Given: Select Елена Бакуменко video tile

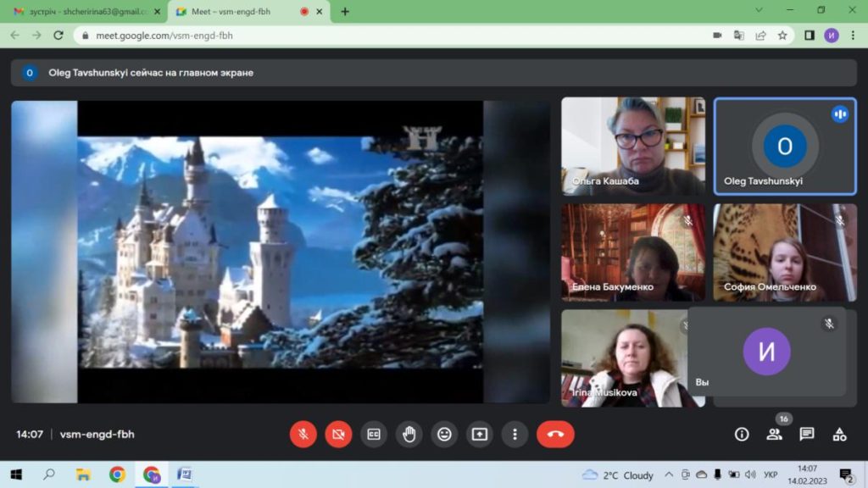Looking at the screenshot, I should 633,252.
